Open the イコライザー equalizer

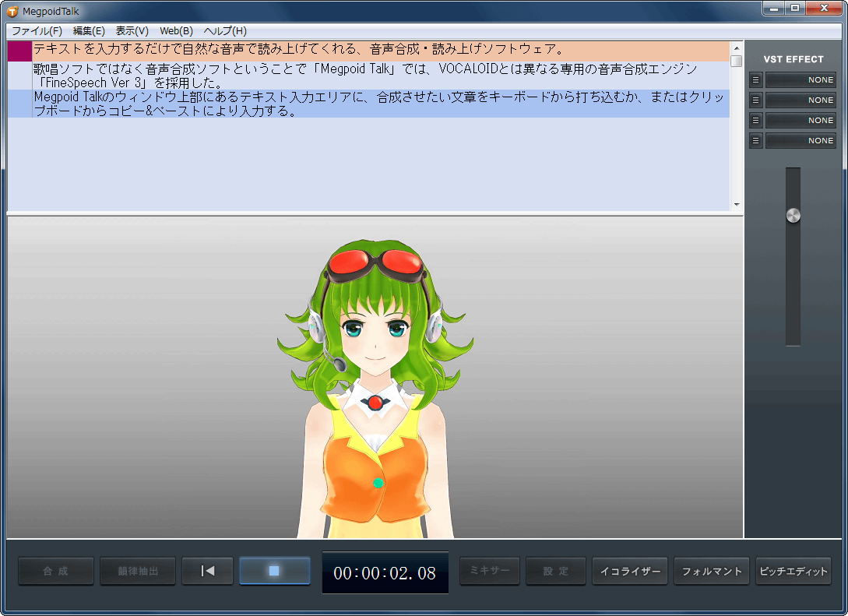pos(630,571)
